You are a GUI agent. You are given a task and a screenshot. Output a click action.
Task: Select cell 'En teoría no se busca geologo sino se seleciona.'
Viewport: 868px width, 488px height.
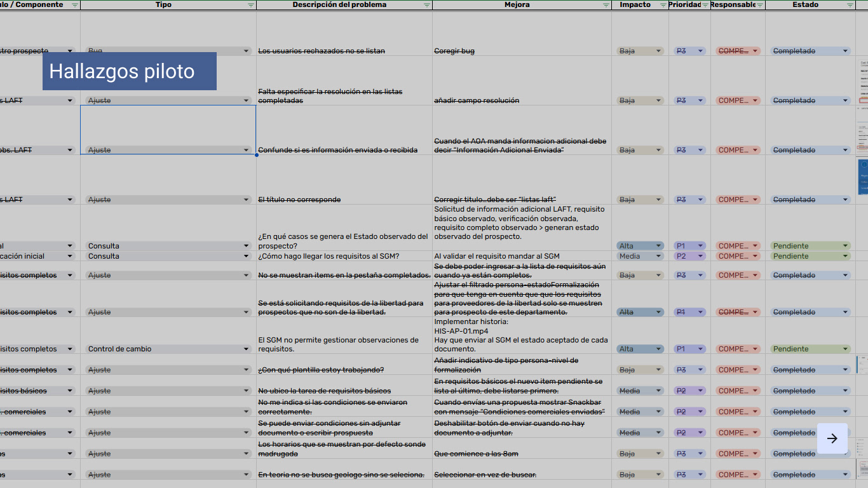pos(344,470)
